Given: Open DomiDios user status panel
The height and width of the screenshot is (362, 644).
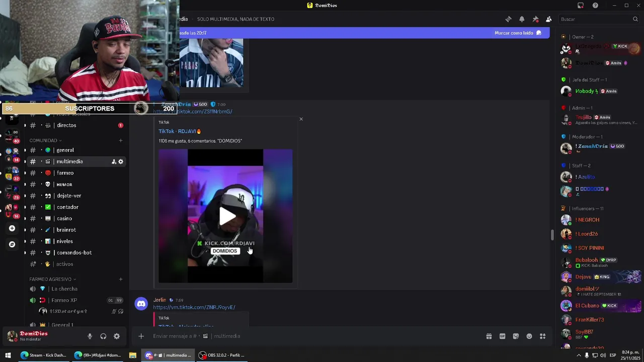Looking at the screenshot, I should click(x=34, y=336).
